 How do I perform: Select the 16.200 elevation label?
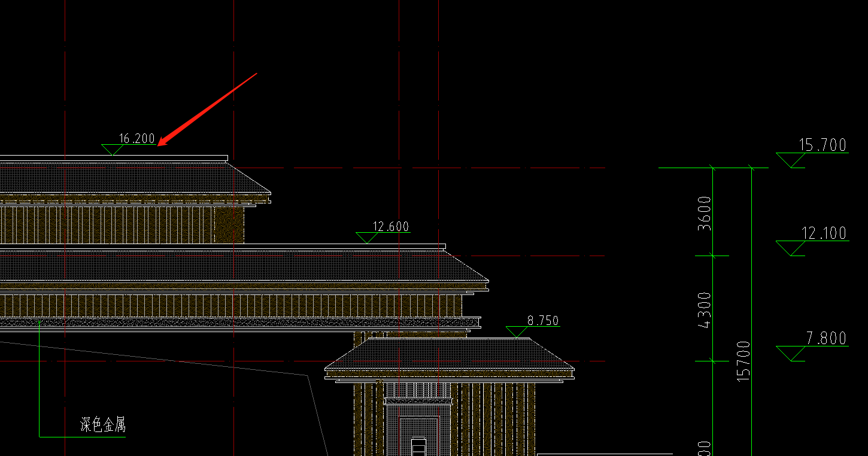(x=137, y=139)
